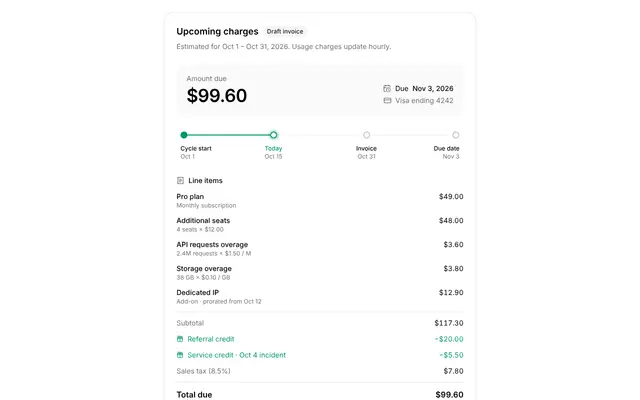Click the Pro plan line item
The height and width of the screenshot is (400, 640).
click(x=320, y=200)
